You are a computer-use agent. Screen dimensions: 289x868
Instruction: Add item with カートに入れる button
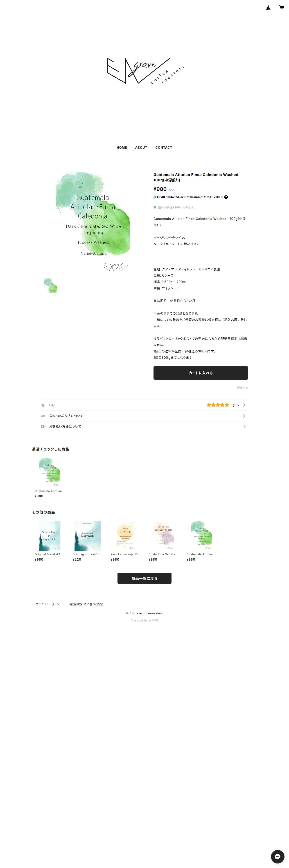coord(201,373)
